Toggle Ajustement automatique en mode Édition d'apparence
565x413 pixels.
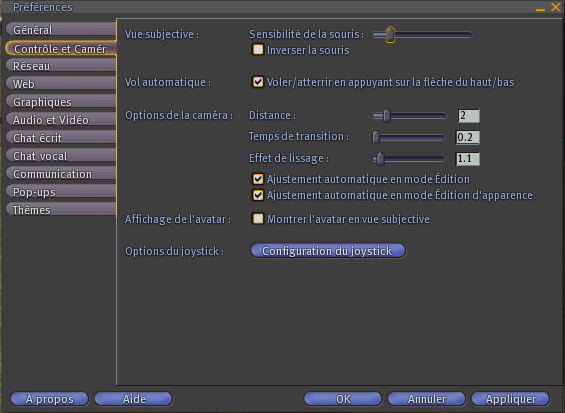[258, 195]
